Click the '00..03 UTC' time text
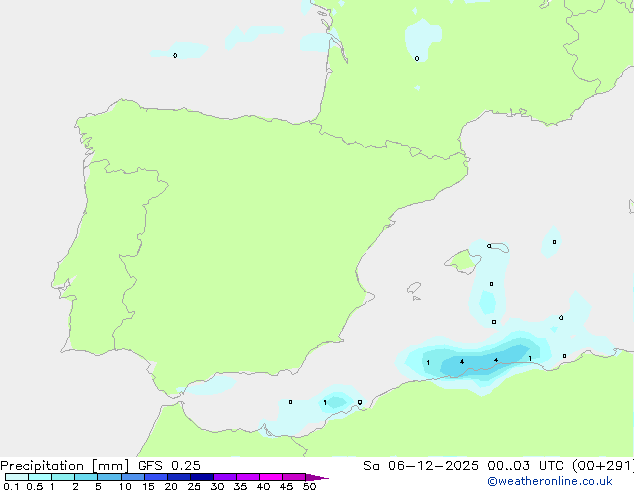 (x=525, y=466)
